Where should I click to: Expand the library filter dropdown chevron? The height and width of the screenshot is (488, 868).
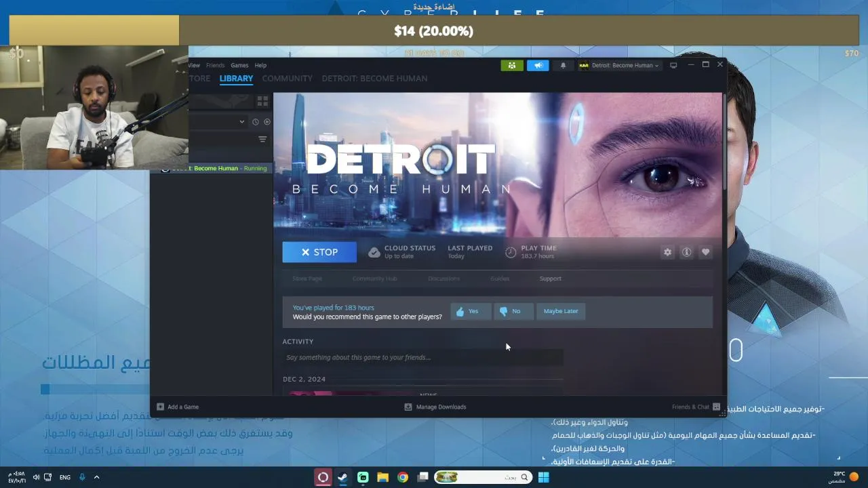pos(241,122)
